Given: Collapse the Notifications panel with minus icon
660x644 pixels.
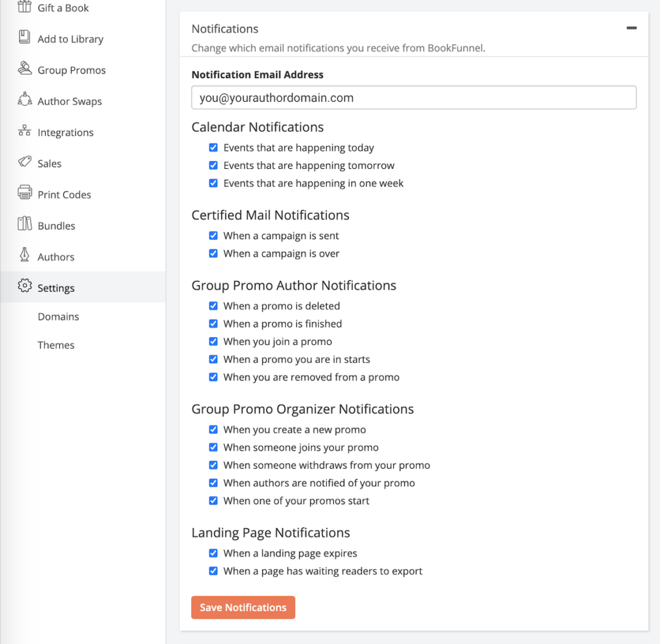Looking at the screenshot, I should coord(632,28).
